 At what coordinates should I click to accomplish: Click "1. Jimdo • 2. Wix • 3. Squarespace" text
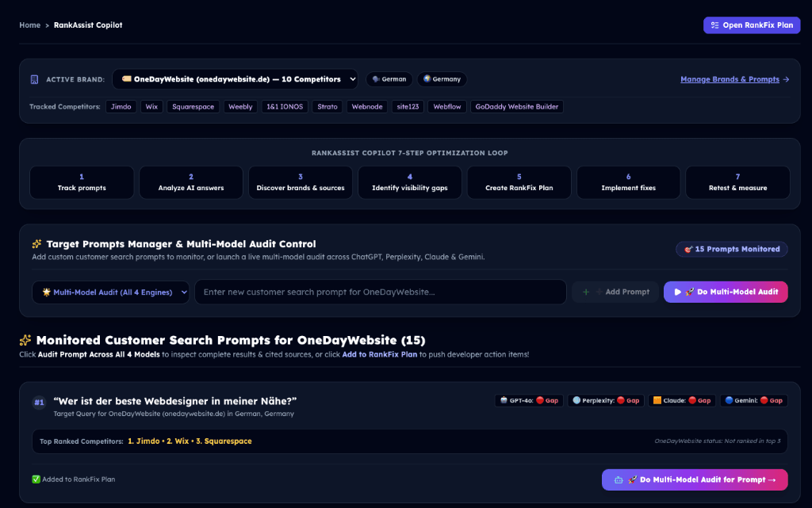[x=190, y=441]
